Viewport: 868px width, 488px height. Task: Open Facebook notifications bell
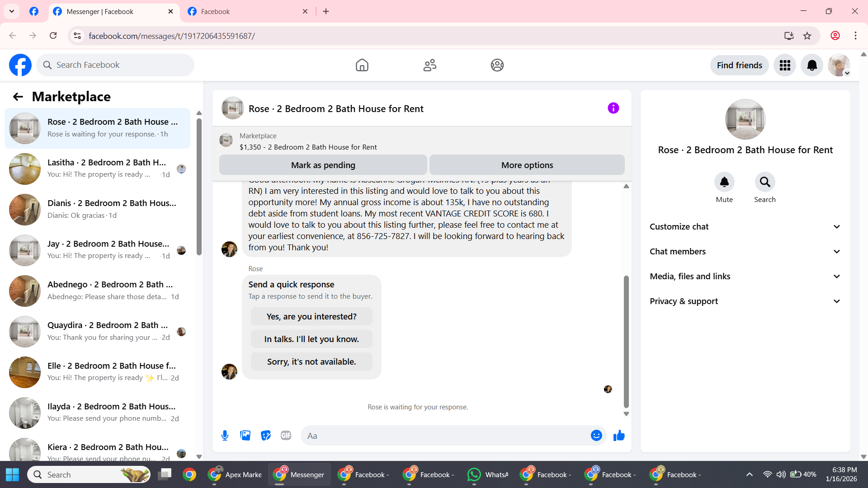pos(812,66)
